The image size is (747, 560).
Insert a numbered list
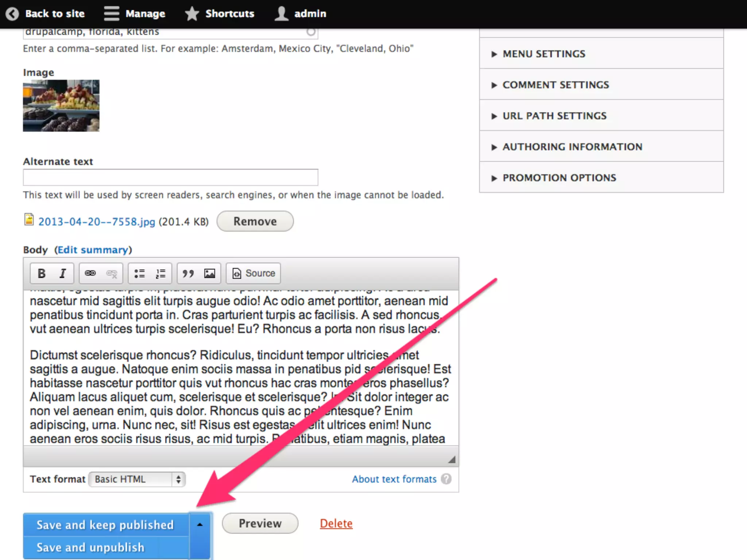pos(160,273)
